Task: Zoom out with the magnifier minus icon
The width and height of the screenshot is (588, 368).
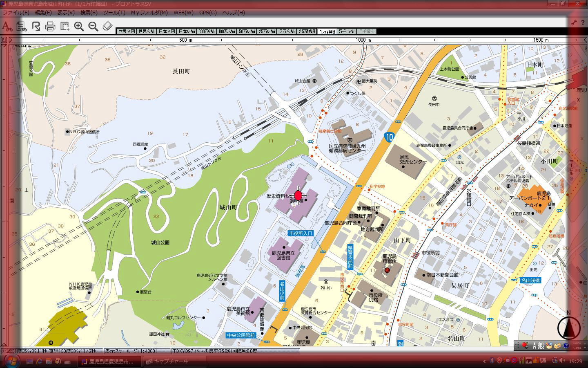Action: click(x=93, y=27)
